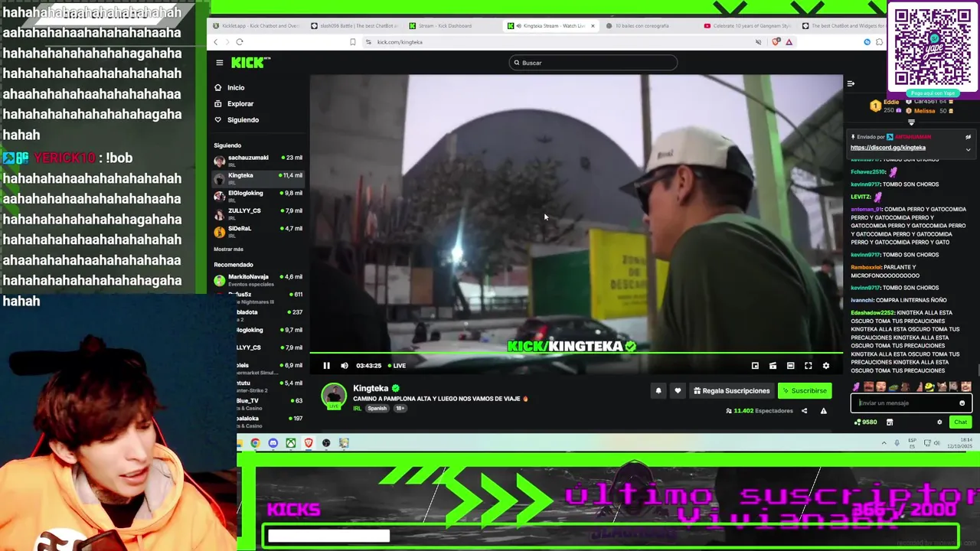Report stream with warning triangle icon
This screenshot has height=551, width=980.
pos(823,411)
